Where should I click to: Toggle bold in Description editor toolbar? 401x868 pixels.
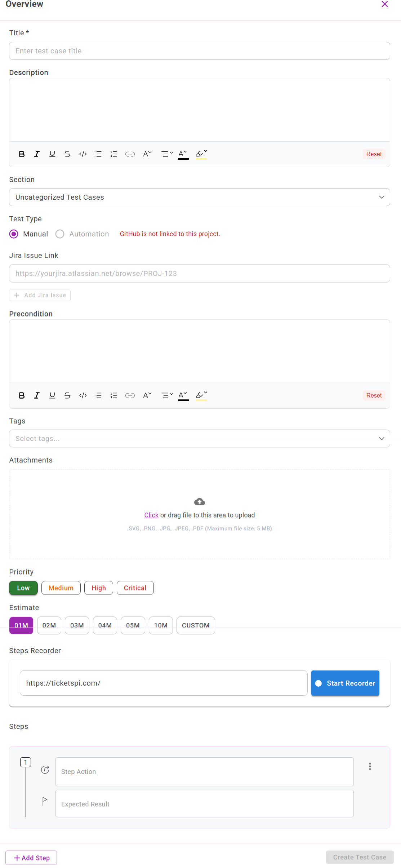(x=22, y=154)
